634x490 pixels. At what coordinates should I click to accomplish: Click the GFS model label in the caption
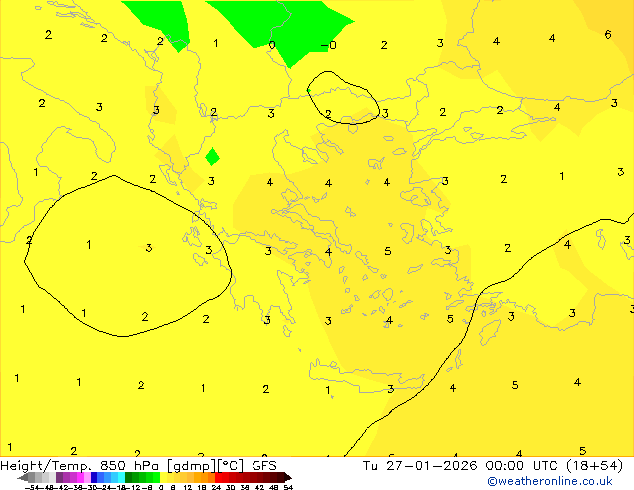[x=264, y=465]
